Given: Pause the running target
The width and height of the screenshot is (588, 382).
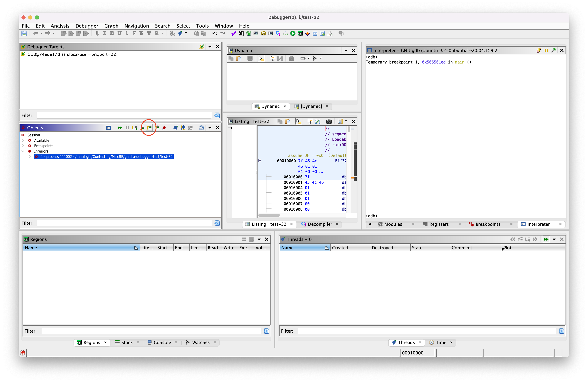Looking at the screenshot, I should [127, 128].
